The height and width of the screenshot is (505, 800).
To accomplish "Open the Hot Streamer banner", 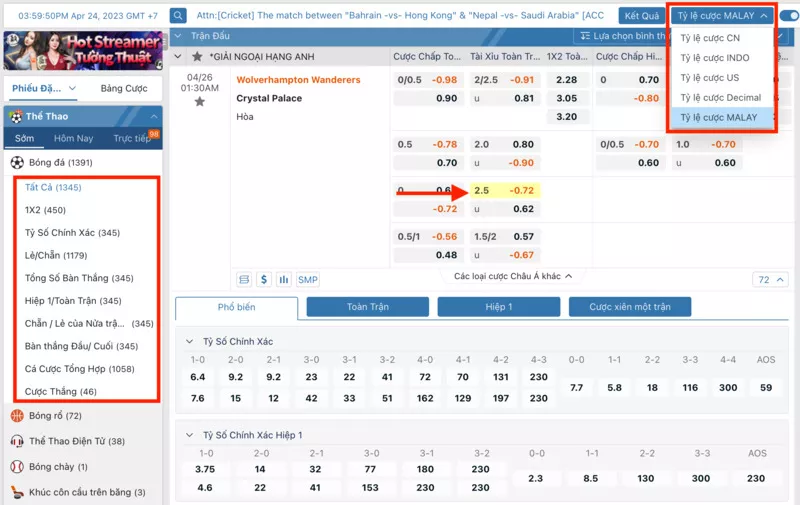I will pyautogui.click(x=83, y=50).
